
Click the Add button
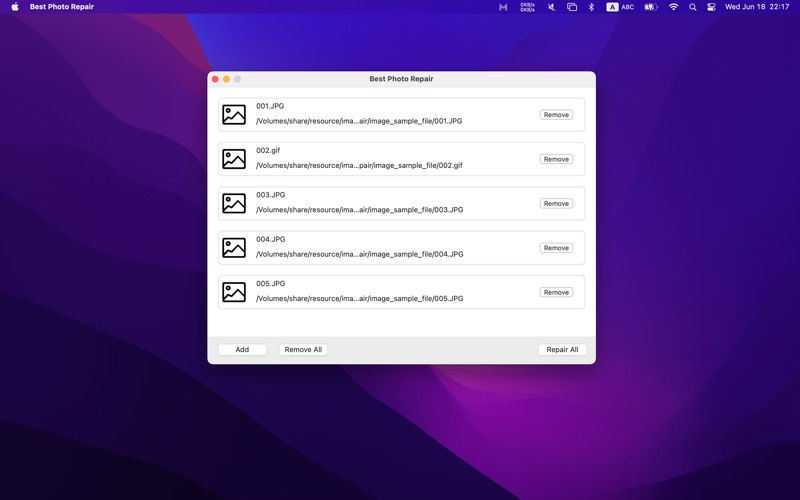coord(242,349)
